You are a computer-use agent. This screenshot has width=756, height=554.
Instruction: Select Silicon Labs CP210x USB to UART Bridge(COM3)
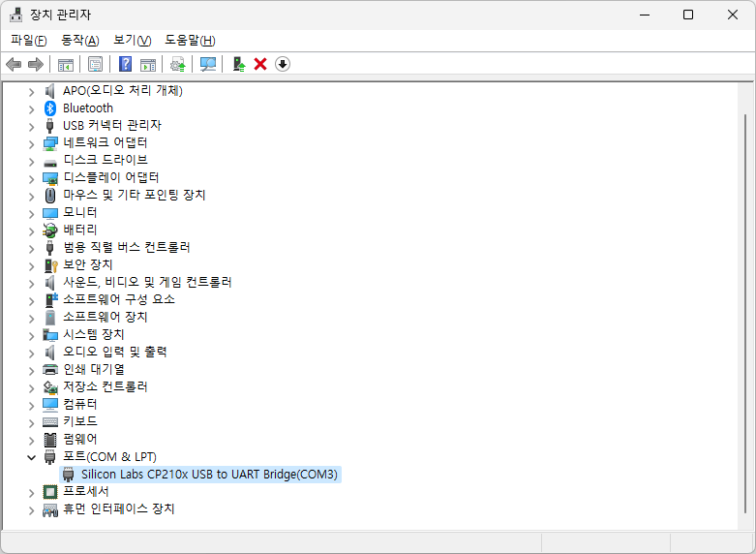pos(209,475)
